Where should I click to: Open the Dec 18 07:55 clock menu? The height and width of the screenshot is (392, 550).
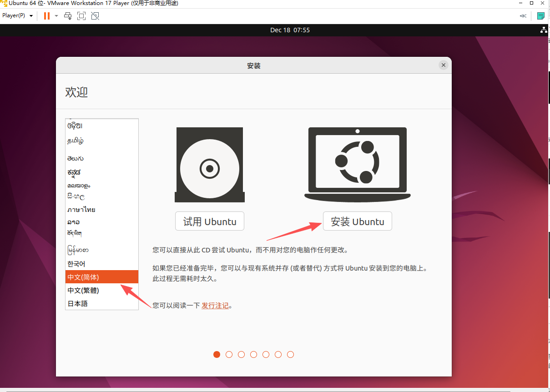coord(290,30)
